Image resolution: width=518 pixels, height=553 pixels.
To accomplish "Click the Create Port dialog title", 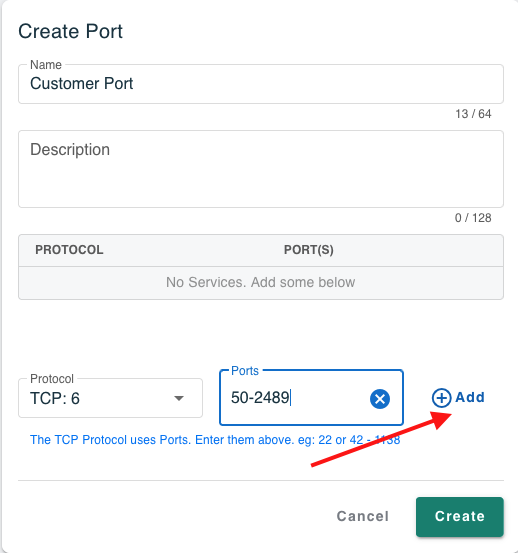I will click(x=71, y=31).
